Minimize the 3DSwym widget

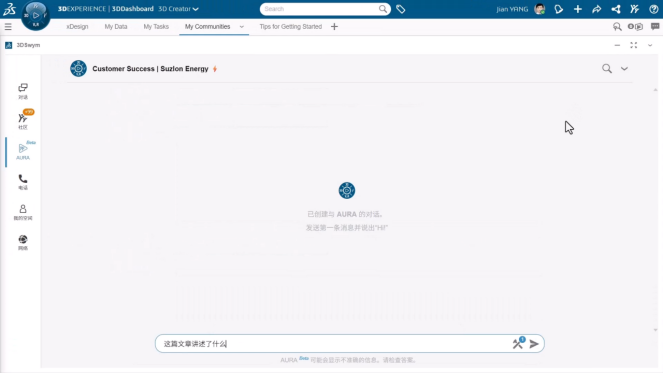click(617, 45)
